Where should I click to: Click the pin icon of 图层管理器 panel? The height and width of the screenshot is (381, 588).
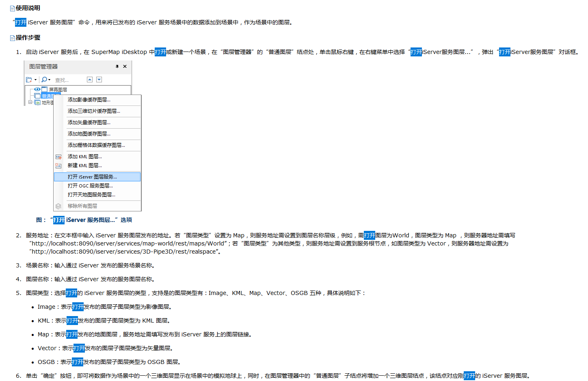pos(117,66)
